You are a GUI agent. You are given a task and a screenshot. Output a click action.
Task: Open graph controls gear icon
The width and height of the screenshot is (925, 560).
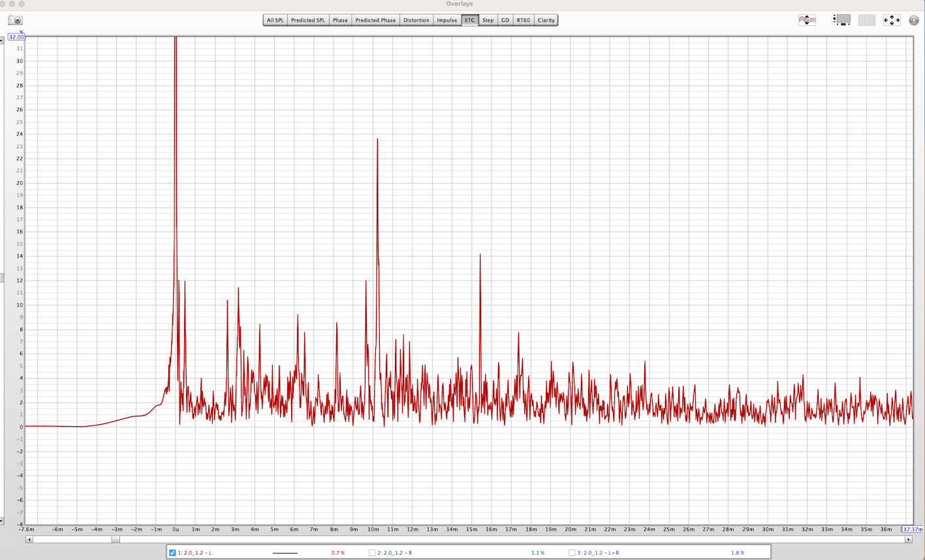tap(914, 20)
